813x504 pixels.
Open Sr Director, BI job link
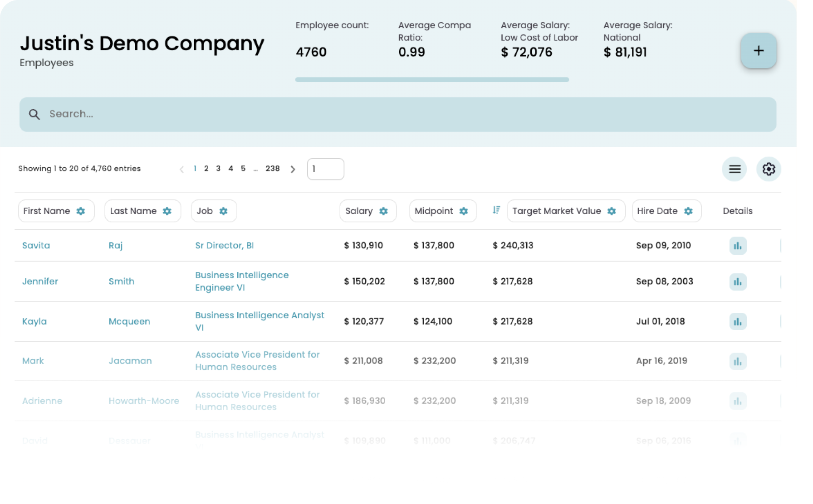tap(224, 245)
